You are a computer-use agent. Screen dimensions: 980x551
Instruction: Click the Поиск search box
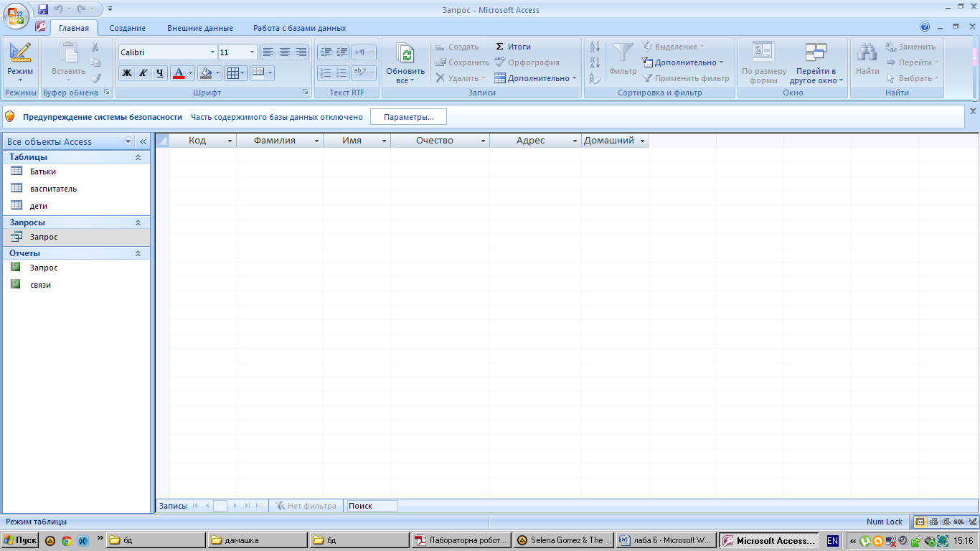pyautogui.click(x=371, y=506)
